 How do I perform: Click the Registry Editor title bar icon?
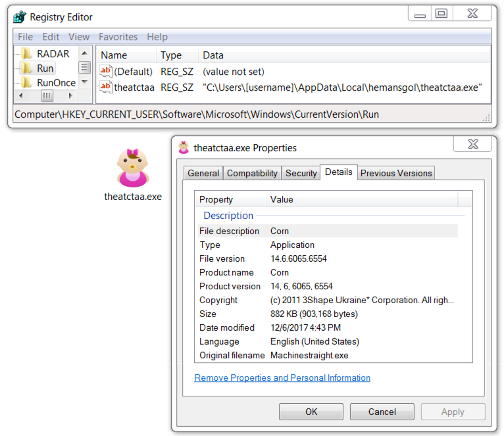[20, 16]
